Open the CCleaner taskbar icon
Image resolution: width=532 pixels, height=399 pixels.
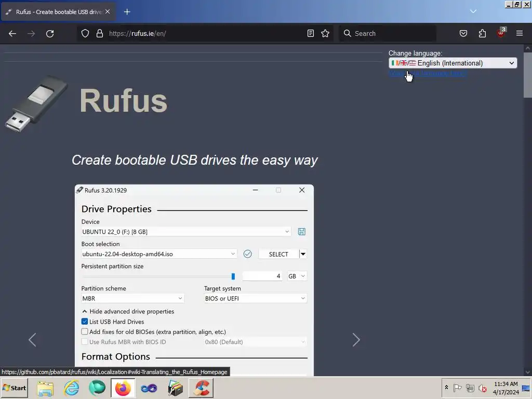coord(201,388)
